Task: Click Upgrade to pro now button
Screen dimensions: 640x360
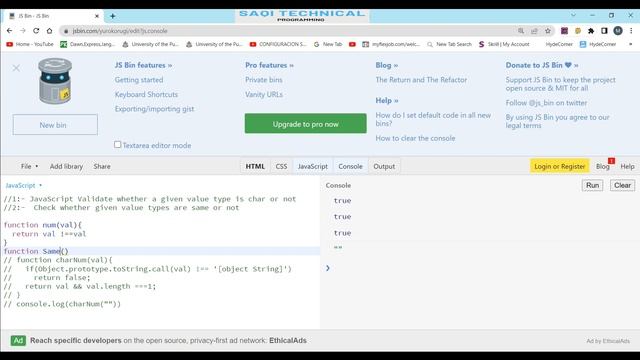Action: 305,124
